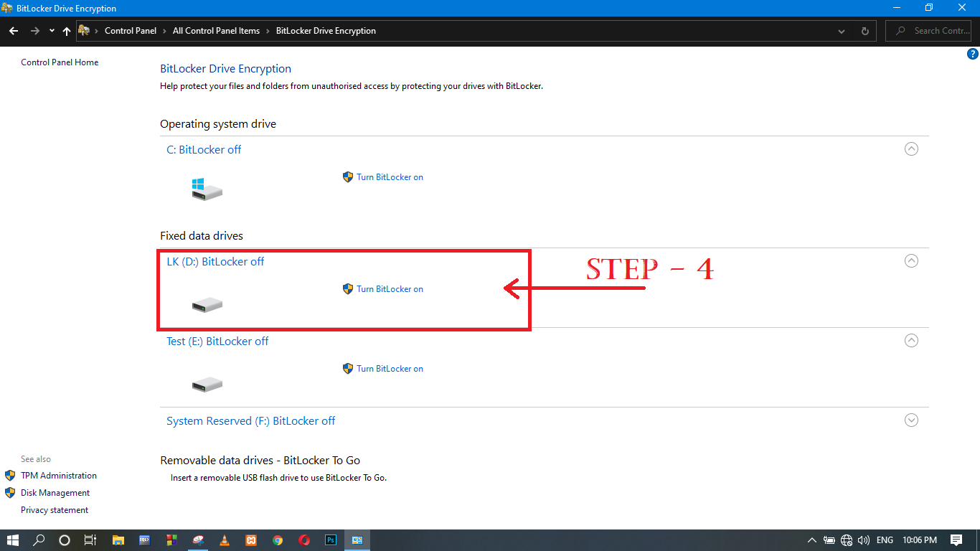This screenshot has height=551, width=980.
Task: Open the network globe tray icon
Action: (847, 540)
